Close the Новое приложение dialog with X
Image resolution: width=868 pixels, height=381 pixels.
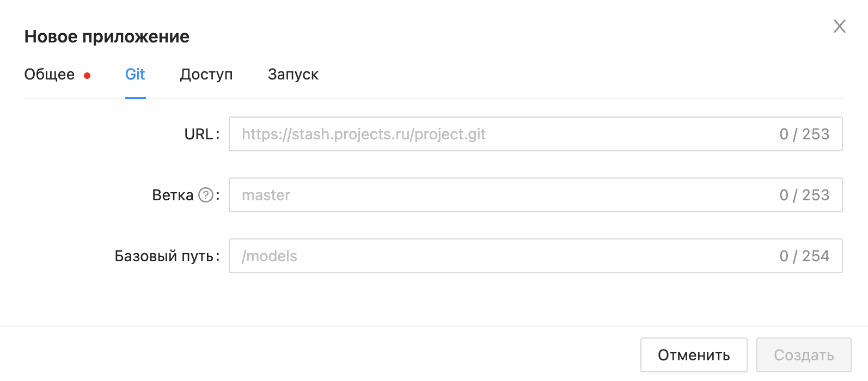pyautogui.click(x=839, y=26)
